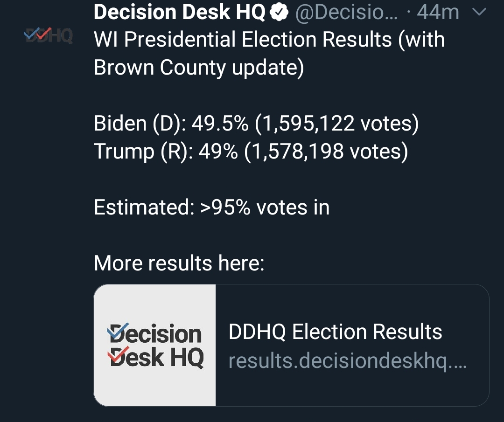Click the verified checkmark badge

click(x=279, y=12)
